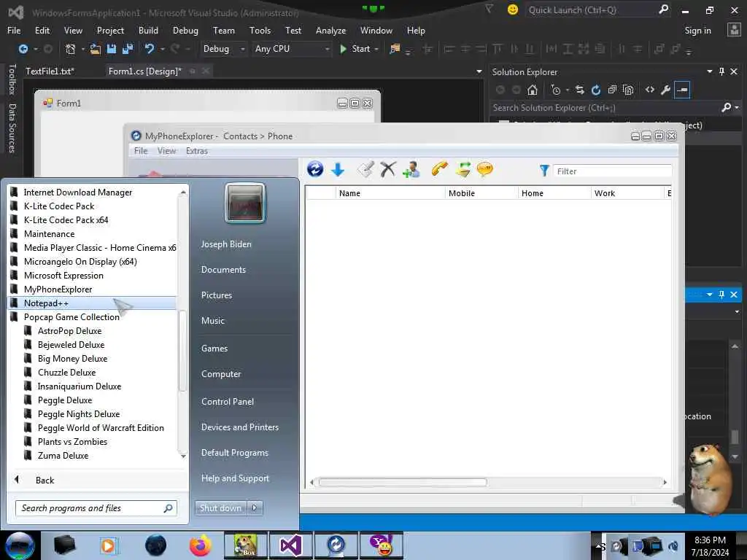The height and width of the screenshot is (560, 747).
Task: Click the Name column header in contacts
Action: coord(391,192)
